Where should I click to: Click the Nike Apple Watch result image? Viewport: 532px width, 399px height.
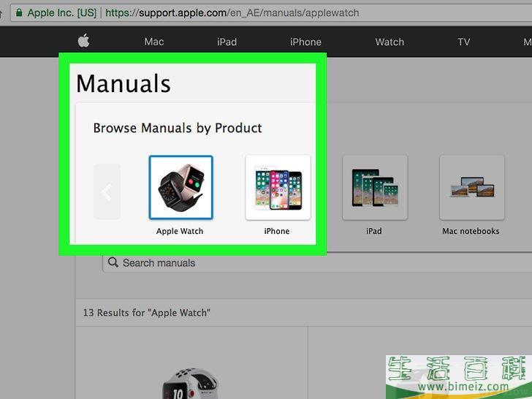(190, 383)
